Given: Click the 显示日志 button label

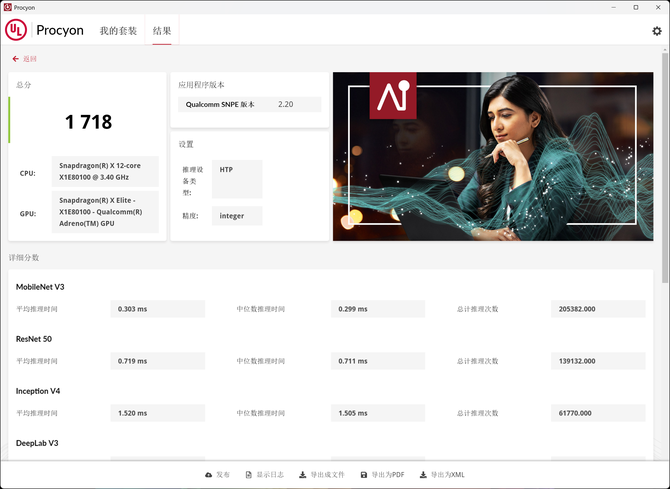Looking at the screenshot, I should pos(270,475).
